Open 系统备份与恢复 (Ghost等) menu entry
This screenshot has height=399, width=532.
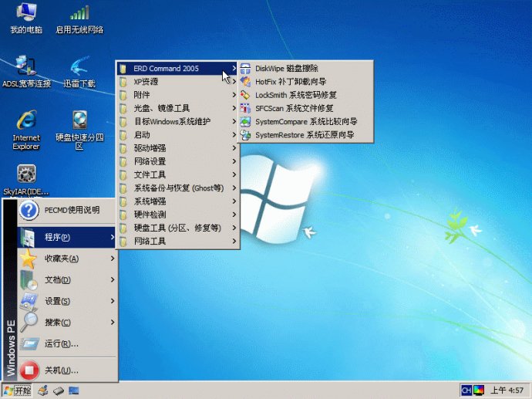click(x=178, y=188)
